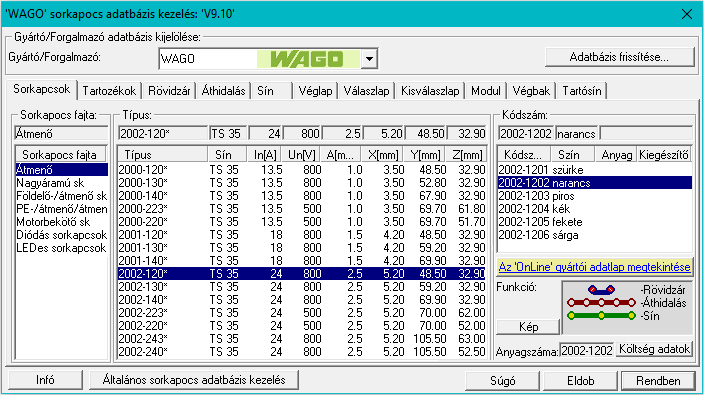Go to the Válaszlap tab
The width and height of the screenshot is (704, 395).
[366, 91]
